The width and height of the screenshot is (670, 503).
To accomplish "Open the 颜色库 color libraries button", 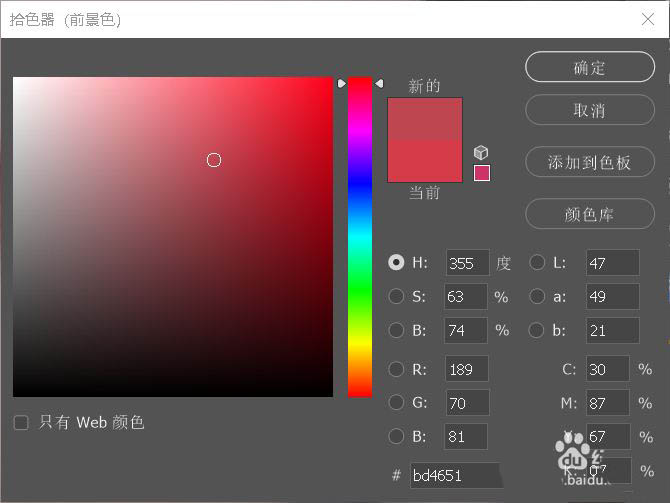I will click(590, 214).
